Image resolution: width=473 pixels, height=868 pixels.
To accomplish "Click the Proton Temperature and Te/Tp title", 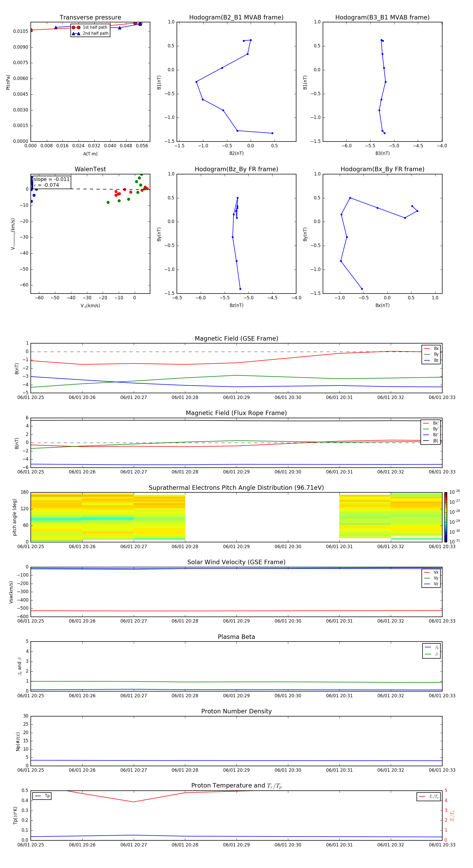I will (x=236, y=786).
